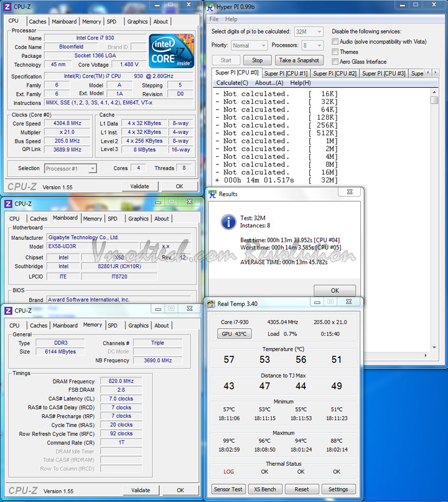Click the CPU-Z title icon of the Memory window
The image size is (448, 502).
point(8,311)
